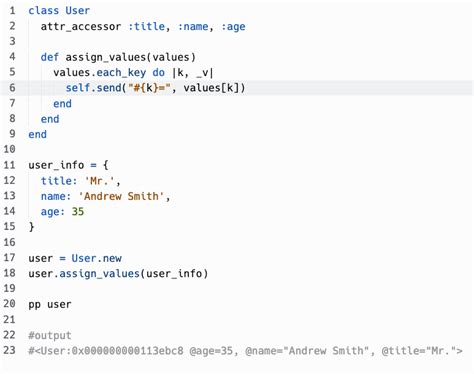
Task: Click the 'Mr.' string literal
Action: click(x=99, y=181)
